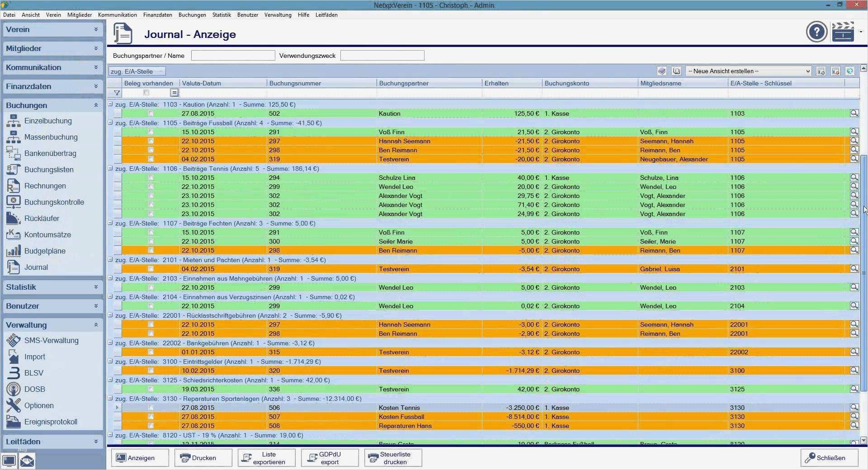Select the Rückläufer sidebar icon

click(x=13, y=219)
